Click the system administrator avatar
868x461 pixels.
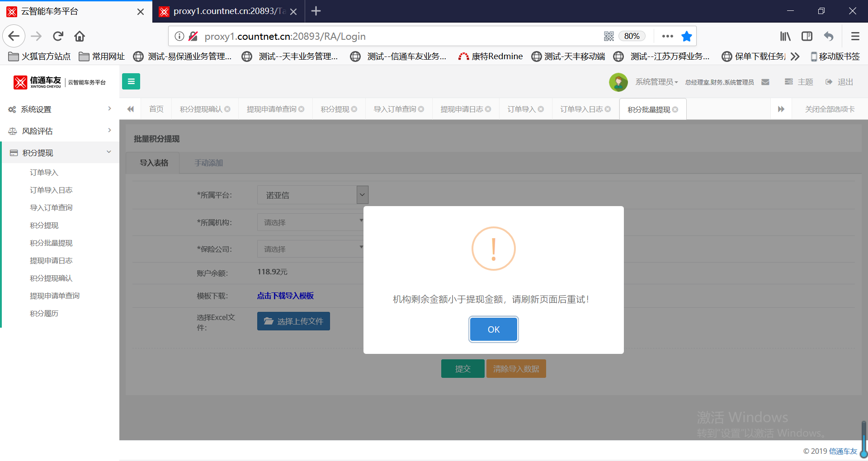(x=618, y=82)
